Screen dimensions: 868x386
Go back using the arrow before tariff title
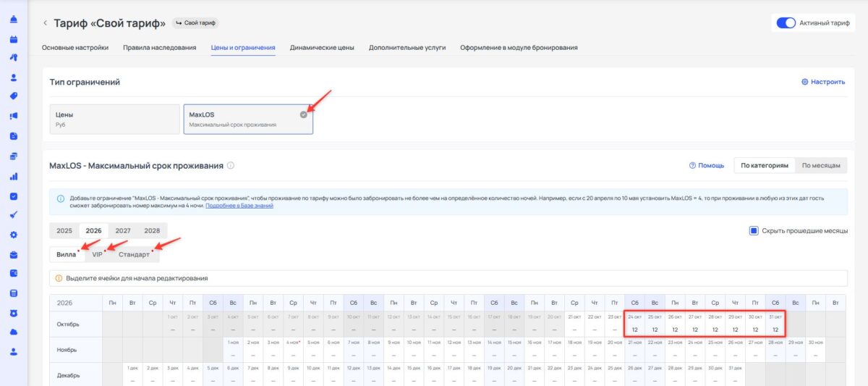click(45, 23)
